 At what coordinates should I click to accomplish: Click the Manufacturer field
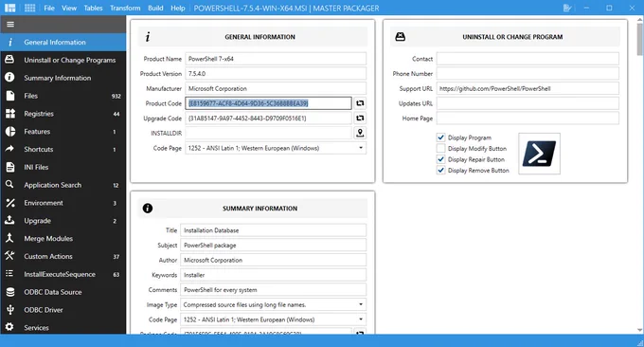pyautogui.click(x=276, y=88)
